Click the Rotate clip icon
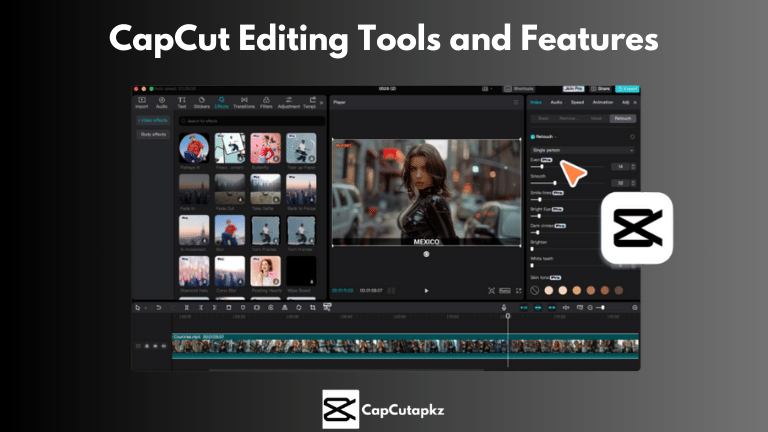768x432 pixels. [x=299, y=308]
